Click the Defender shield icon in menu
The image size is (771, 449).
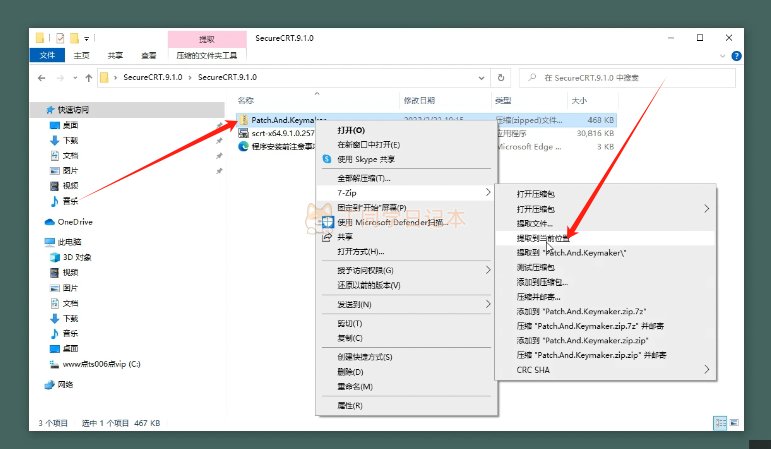click(327, 222)
